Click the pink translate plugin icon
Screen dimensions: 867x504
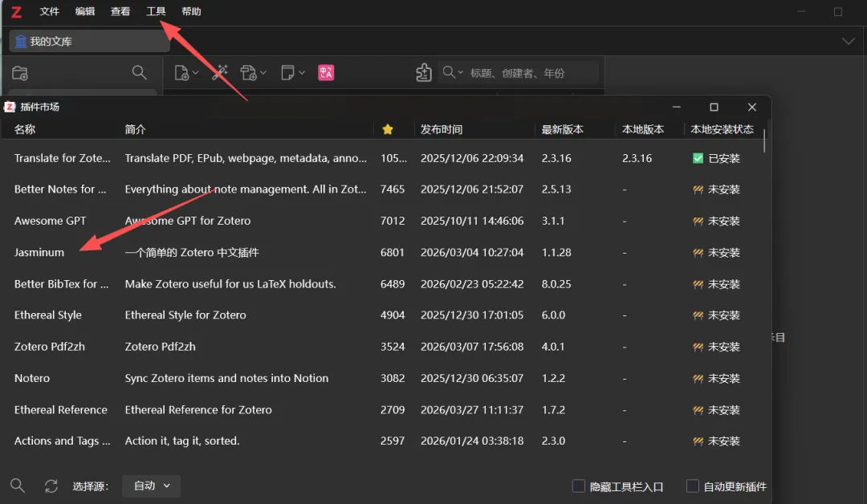326,72
